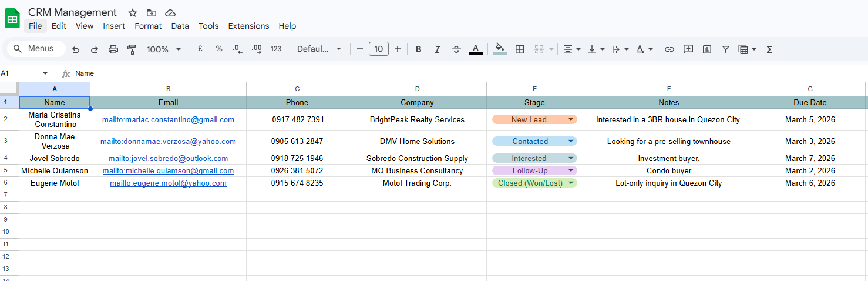The image size is (868, 281).
Task: Increase decimal places
Action: click(x=257, y=49)
